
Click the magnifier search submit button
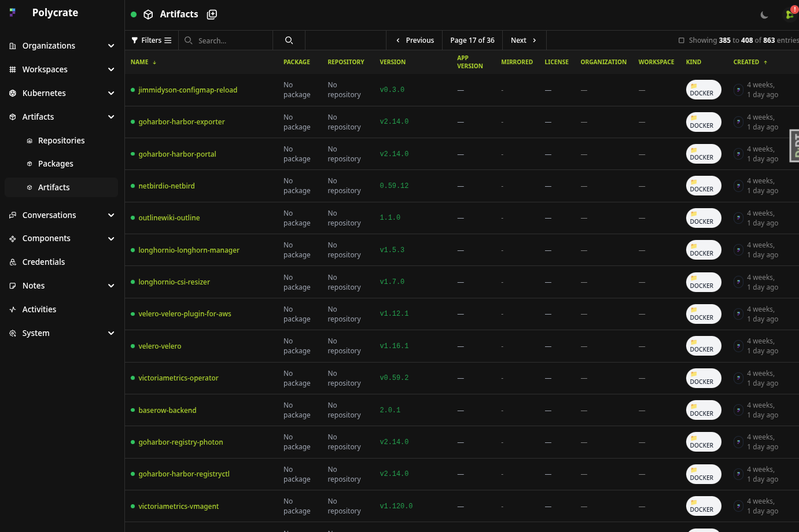coord(289,40)
